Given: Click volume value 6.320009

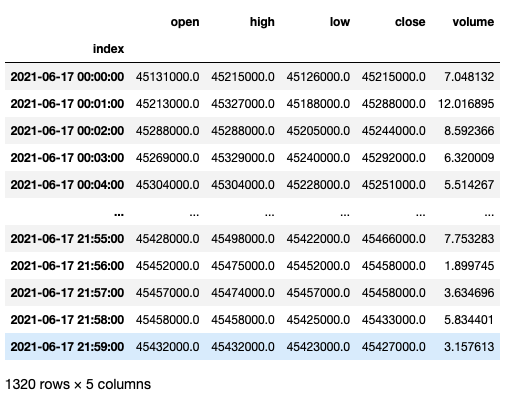Looking at the screenshot, I should point(469,158).
